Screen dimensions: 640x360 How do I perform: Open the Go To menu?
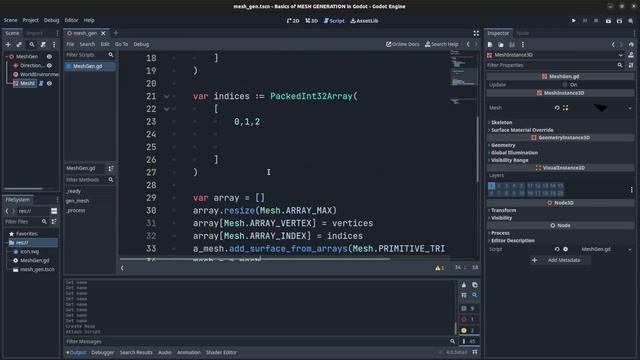coord(121,44)
